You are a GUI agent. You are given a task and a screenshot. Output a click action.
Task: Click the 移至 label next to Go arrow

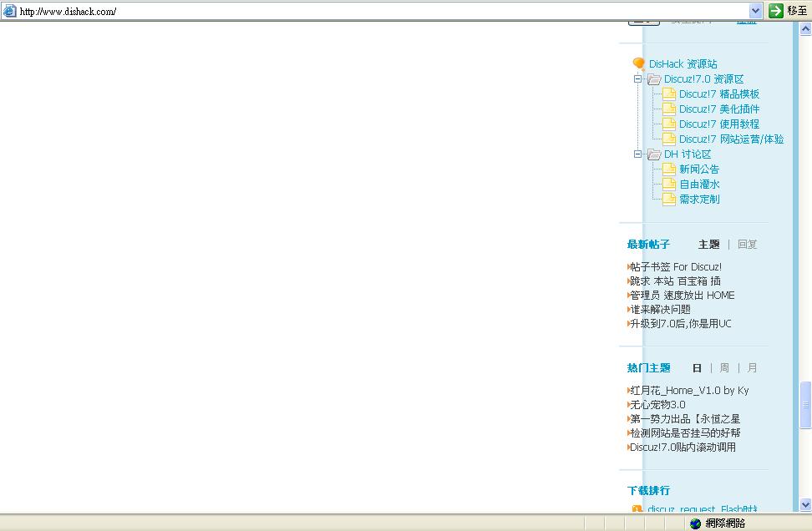797,10
